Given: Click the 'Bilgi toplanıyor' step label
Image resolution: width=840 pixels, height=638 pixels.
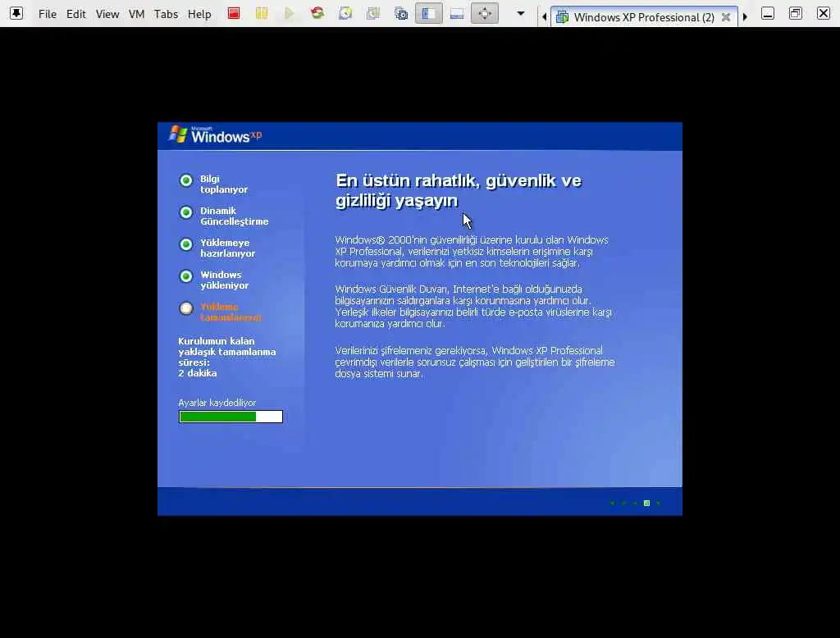Looking at the screenshot, I should [x=224, y=184].
